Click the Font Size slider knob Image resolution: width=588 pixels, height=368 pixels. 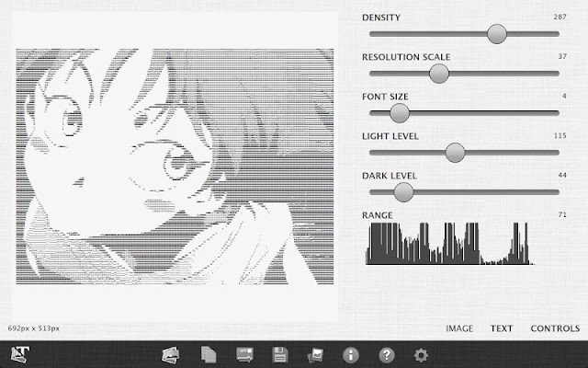point(400,113)
